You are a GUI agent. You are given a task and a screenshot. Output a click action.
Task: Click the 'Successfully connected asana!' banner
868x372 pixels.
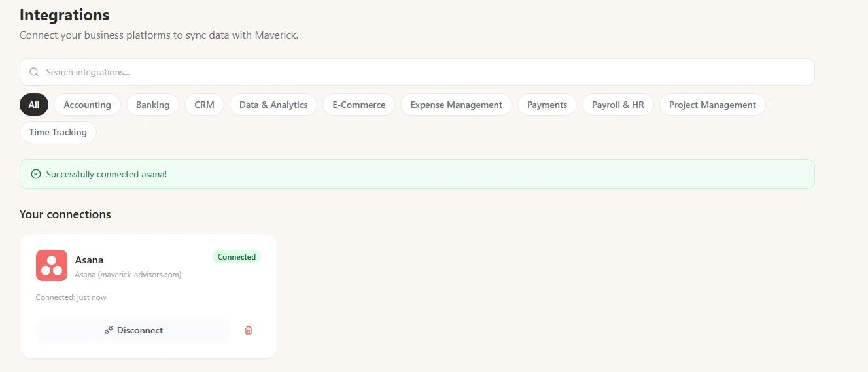[417, 175]
